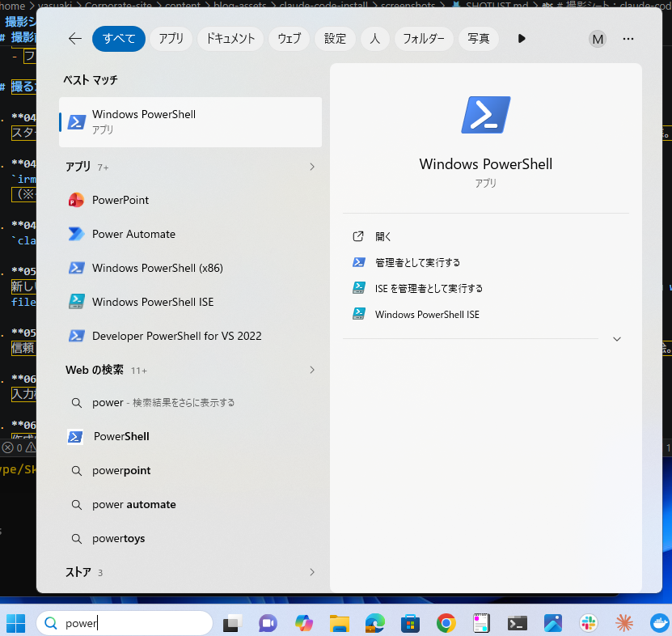Viewport: 672px width, 636px height.
Task: Open the three-dot options menu
Action: pos(628,39)
